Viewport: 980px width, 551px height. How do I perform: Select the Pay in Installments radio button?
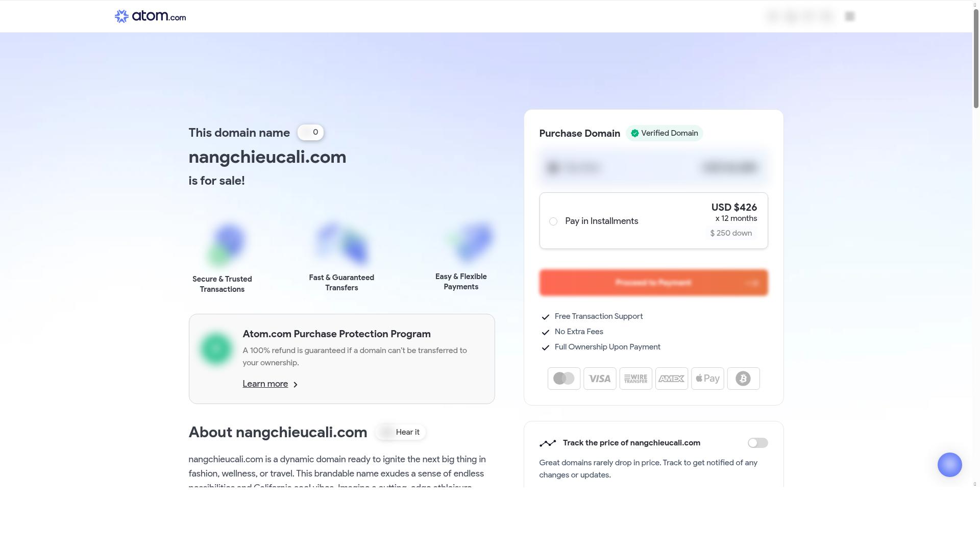553,221
